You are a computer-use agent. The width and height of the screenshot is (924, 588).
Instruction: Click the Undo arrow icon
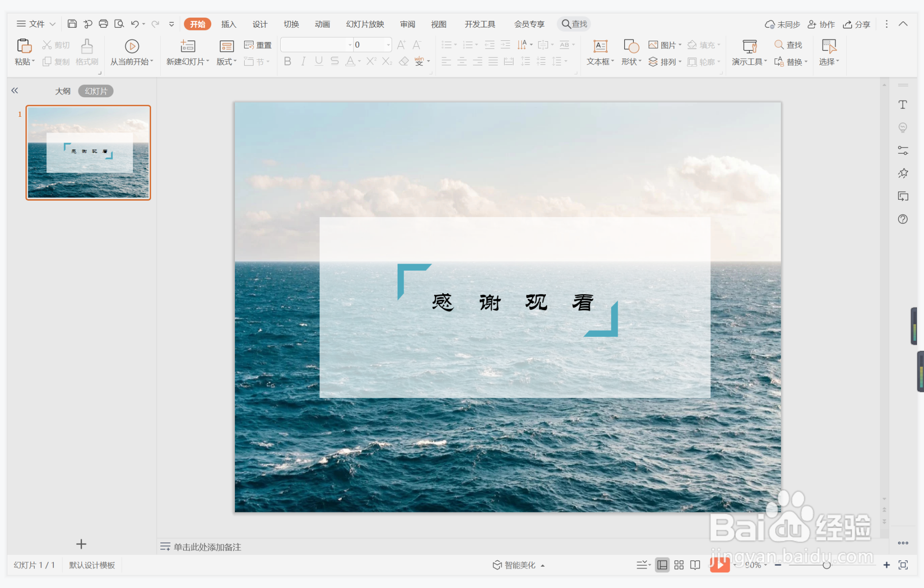[x=134, y=24]
